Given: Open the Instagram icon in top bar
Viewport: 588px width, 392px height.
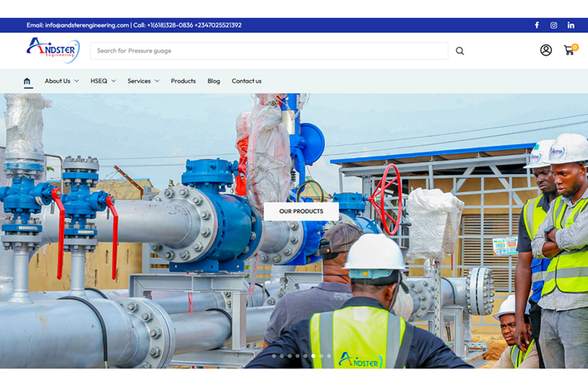Looking at the screenshot, I should pyautogui.click(x=554, y=25).
